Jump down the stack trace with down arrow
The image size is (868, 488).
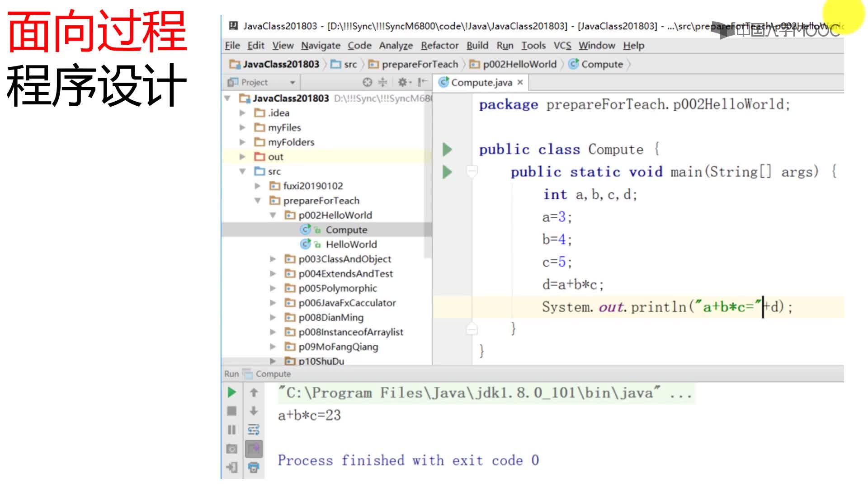click(254, 411)
